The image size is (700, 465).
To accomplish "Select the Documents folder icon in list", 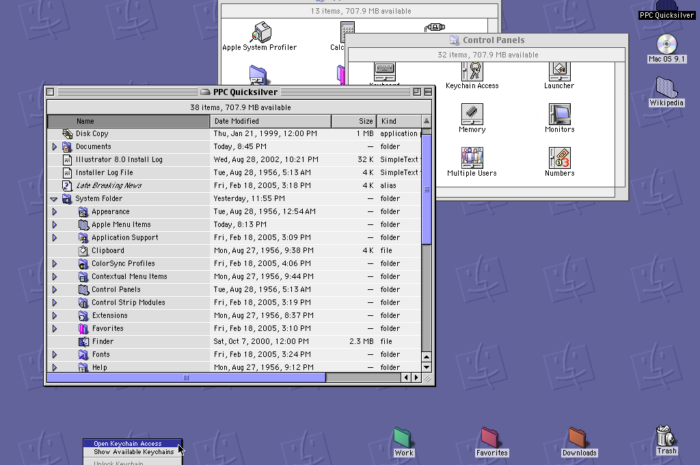I will pyautogui.click(x=67, y=146).
